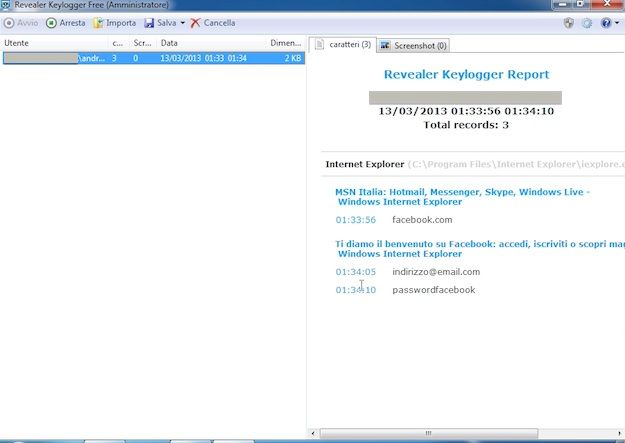Sort by the c... column header

[118, 43]
